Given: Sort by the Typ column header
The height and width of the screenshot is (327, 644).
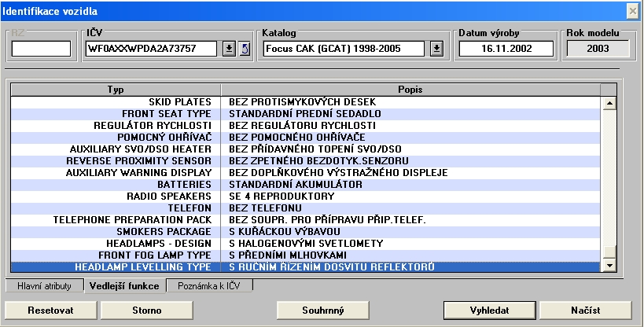Looking at the screenshot, I should (116, 90).
